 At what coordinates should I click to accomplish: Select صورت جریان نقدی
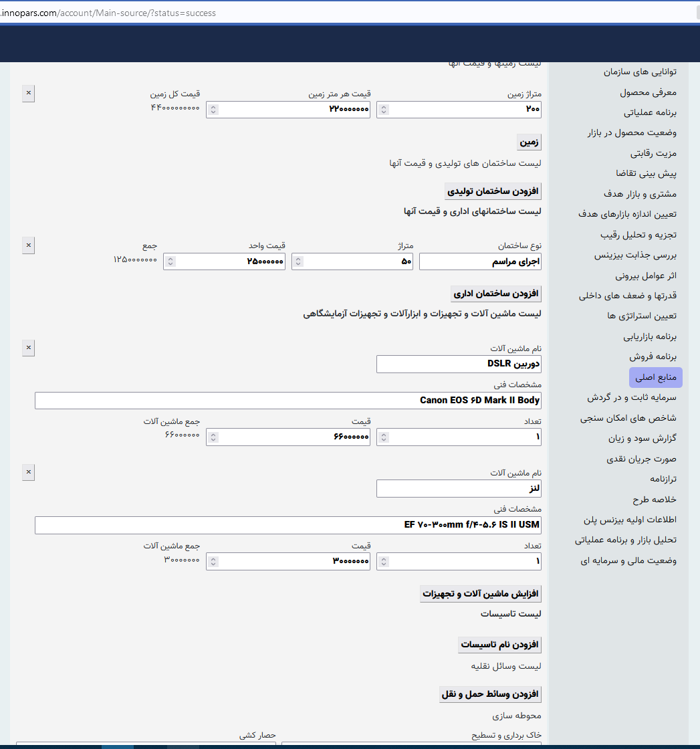(x=641, y=459)
